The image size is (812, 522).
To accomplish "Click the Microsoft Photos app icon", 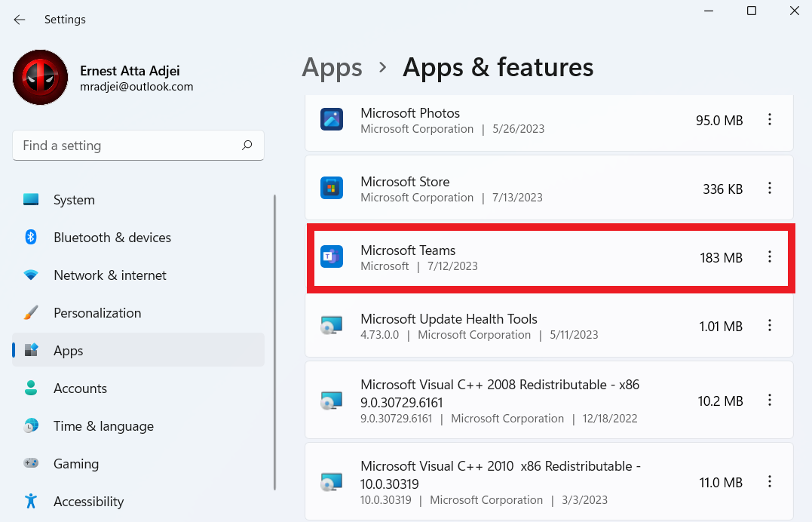I will [332, 120].
